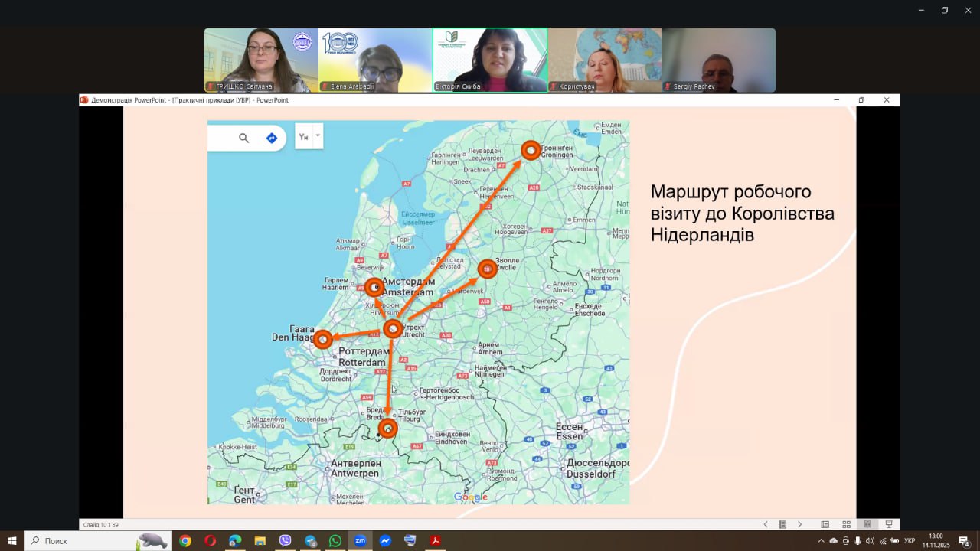Image resolution: width=980 pixels, height=551 pixels.
Task: Click the PowerPoint app icon in the slideshow title bar
Action: 84,100
